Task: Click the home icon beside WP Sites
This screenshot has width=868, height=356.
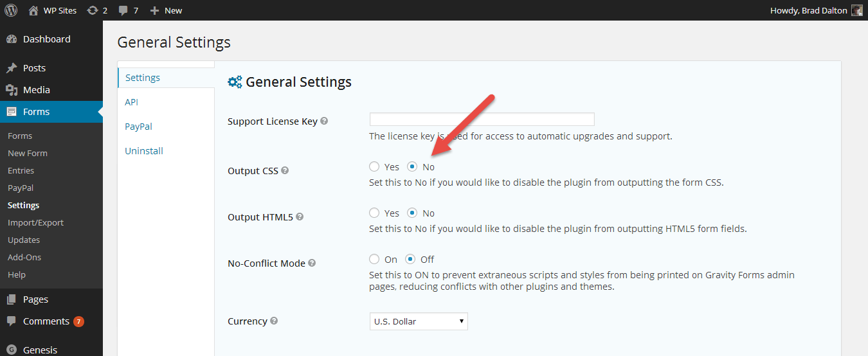Action: pos(33,10)
